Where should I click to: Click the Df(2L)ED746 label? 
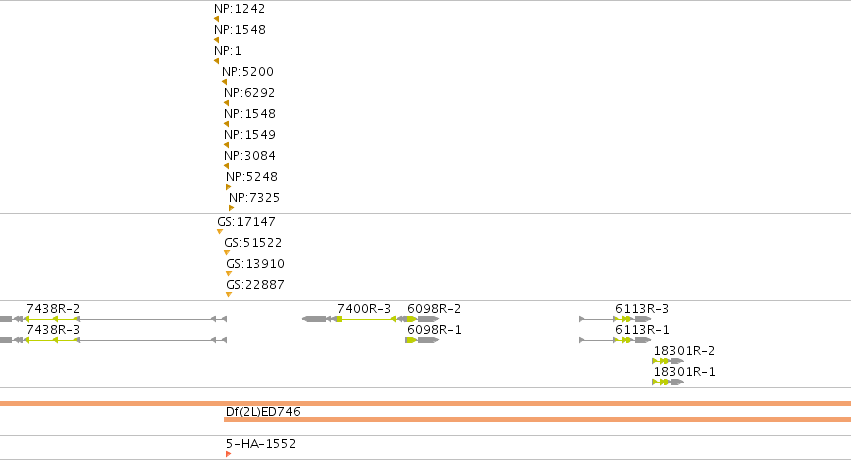coord(263,412)
